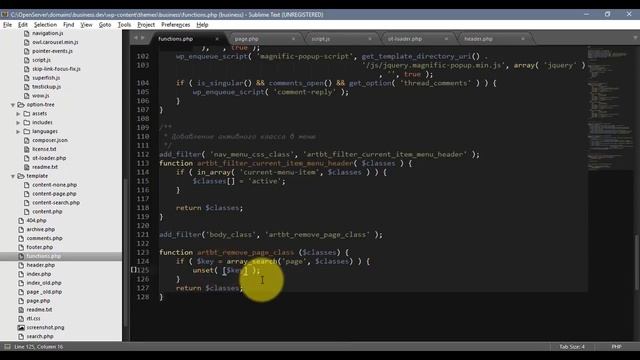This screenshot has width=640, height=360.
Task: Open superfish.js in the sidebar
Action: point(46,78)
